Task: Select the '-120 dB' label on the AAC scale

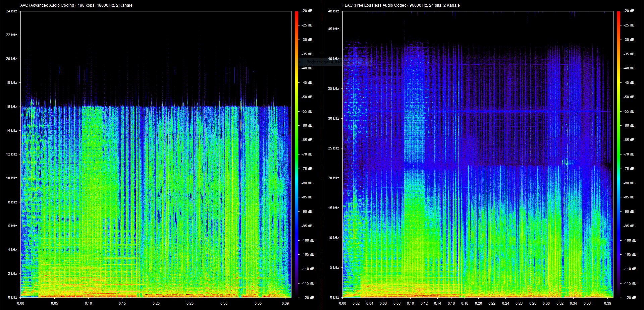Action: click(308, 298)
